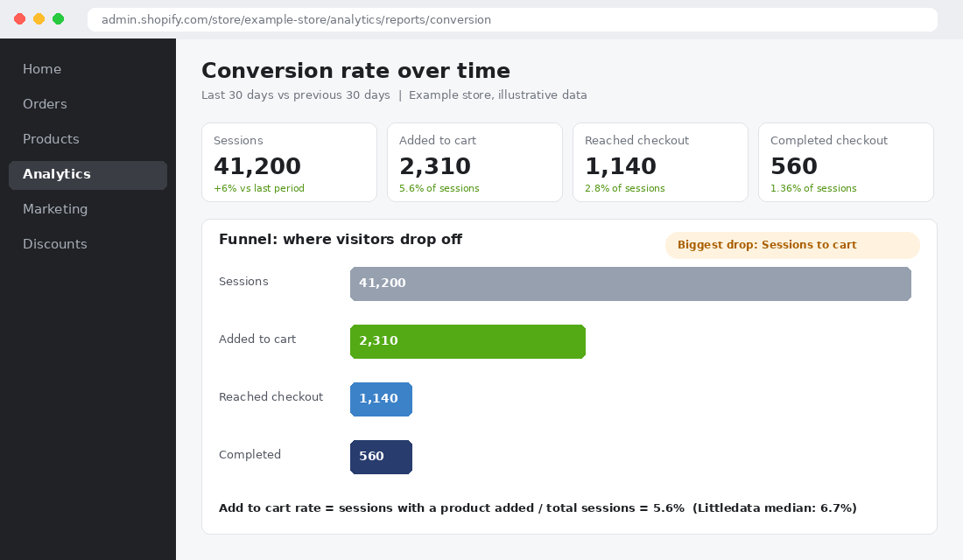
Task: Click the '+6% vs last period' text
Action: coord(259,188)
